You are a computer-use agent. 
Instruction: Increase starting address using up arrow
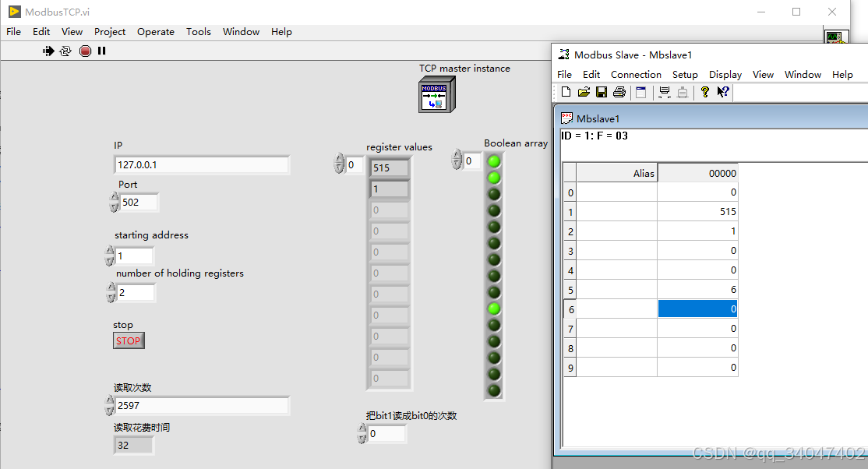point(110,251)
